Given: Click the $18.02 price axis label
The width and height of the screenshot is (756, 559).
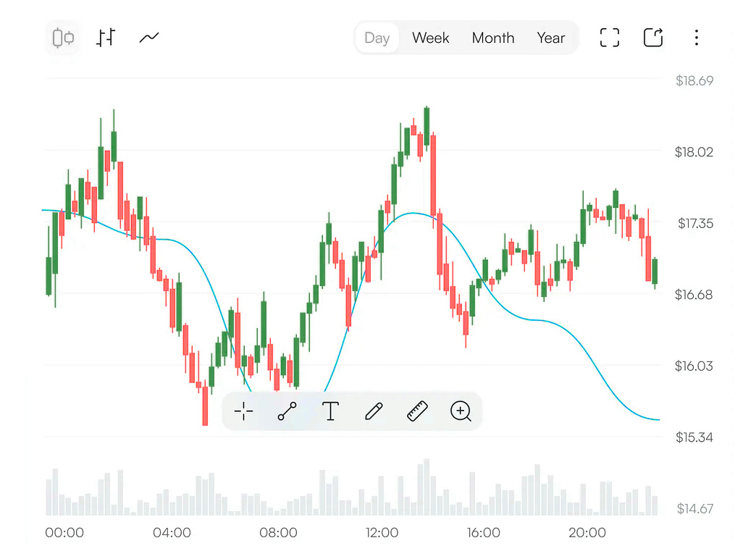Looking at the screenshot, I should (694, 152).
